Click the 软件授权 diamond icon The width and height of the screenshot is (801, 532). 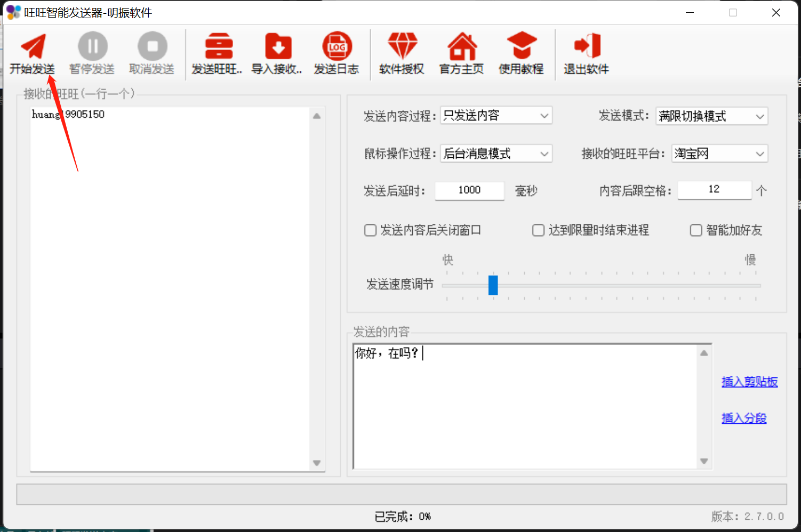click(x=402, y=46)
